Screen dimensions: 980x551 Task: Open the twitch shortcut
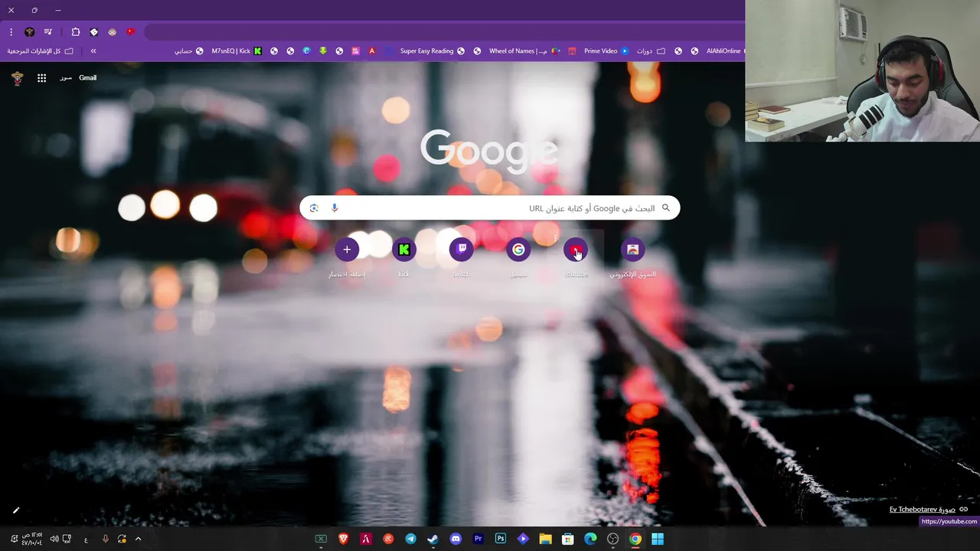click(x=461, y=249)
